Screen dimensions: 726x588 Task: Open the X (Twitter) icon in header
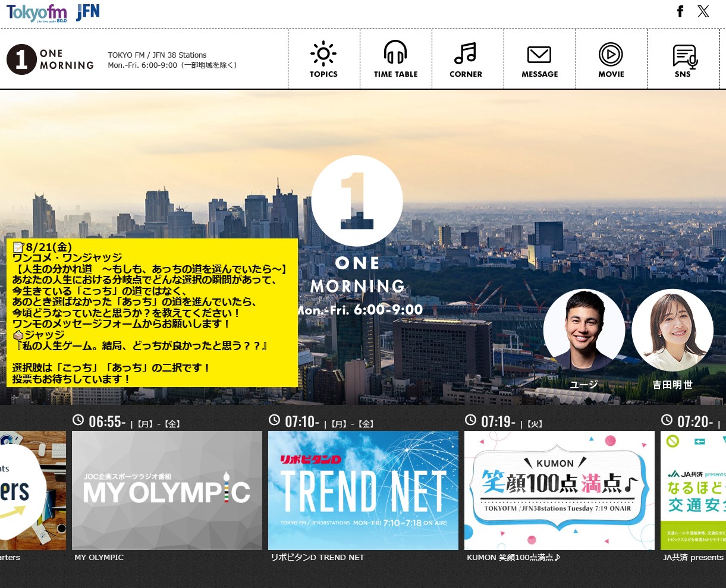[703, 11]
